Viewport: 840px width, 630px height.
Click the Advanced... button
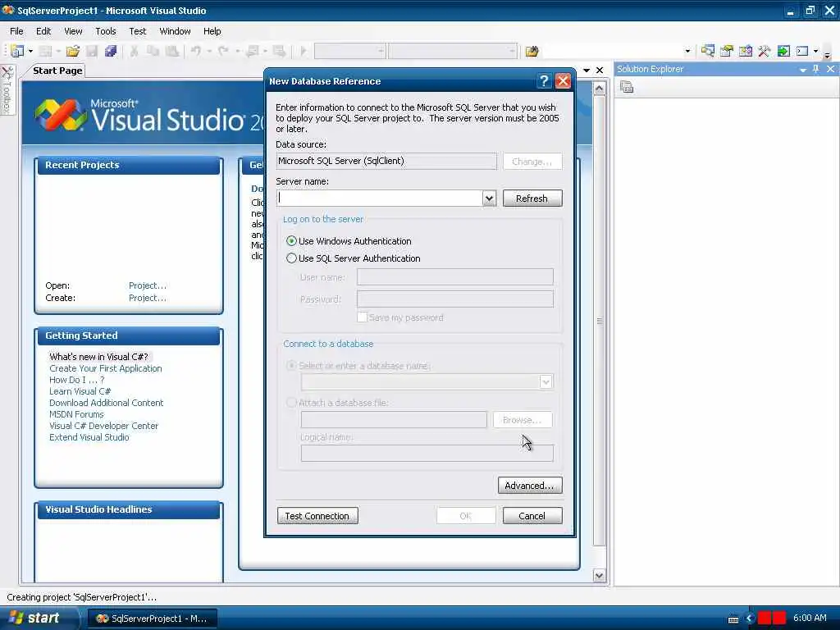pos(530,486)
